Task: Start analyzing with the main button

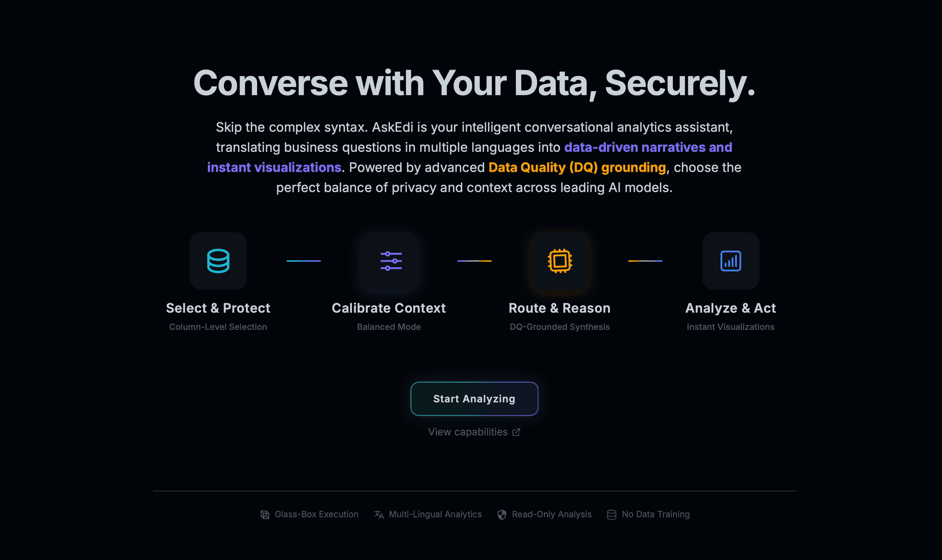Action: tap(474, 399)
